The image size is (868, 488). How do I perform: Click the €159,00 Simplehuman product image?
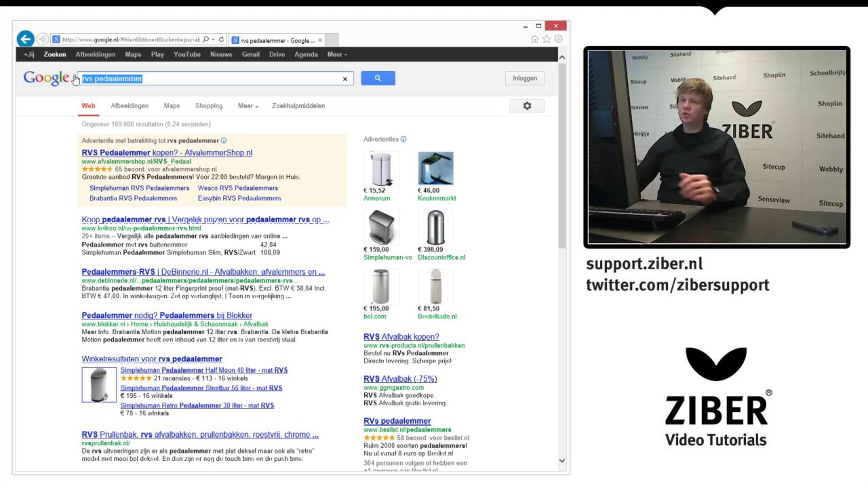(x=381, y=227)
